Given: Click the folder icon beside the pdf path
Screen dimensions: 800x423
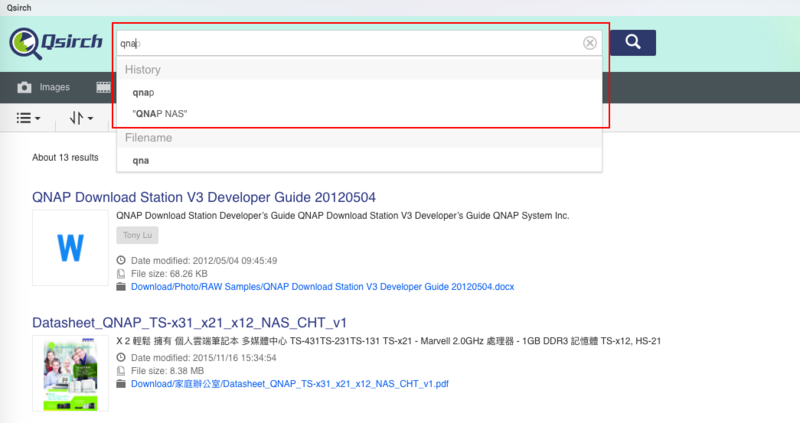Looking at the screenshot, I should pos(121,384).
